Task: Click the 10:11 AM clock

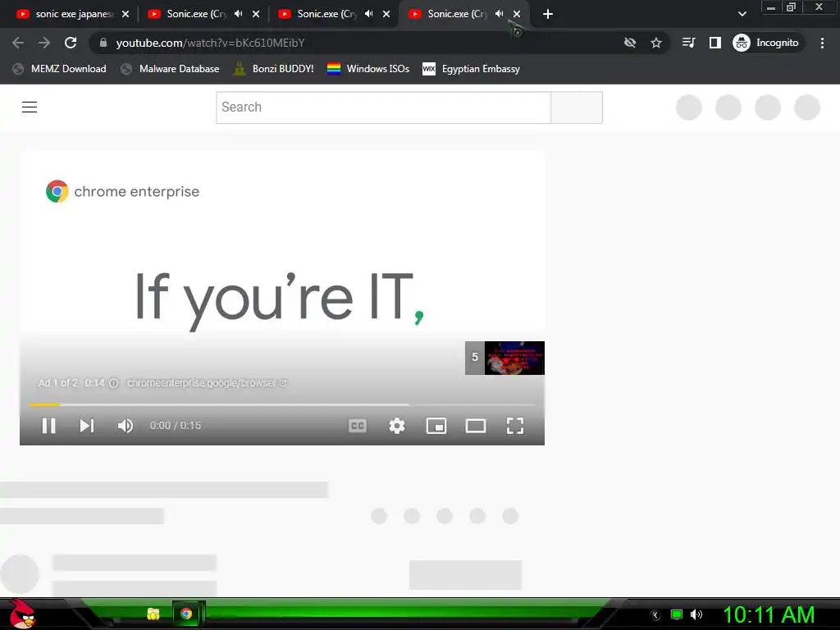Action: click(769, 614)
